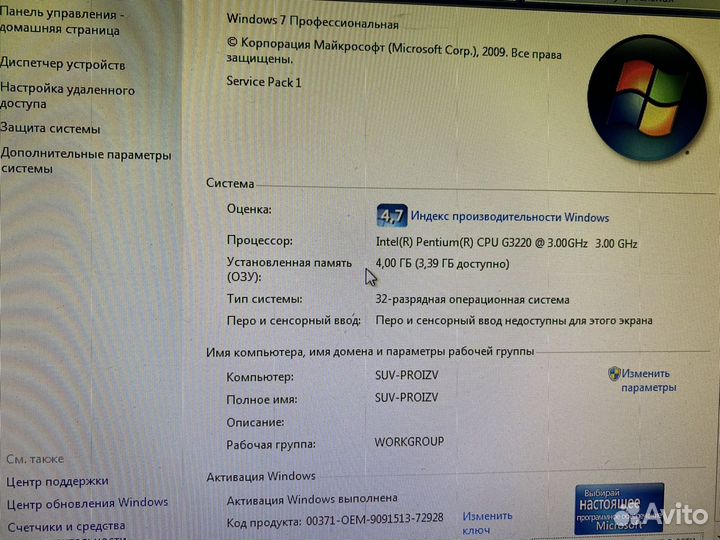This screenshot has height=540, width=720.
Task: Open Защита системы link
Action: [x=50, y=128]
